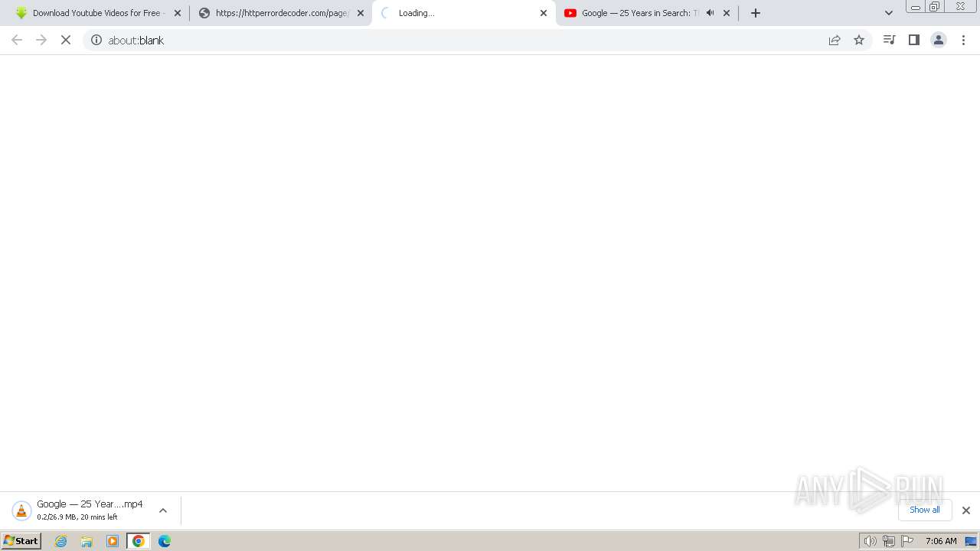Click the 7:06 AM clock
The image size is (980, 551).
coord(941,541)
